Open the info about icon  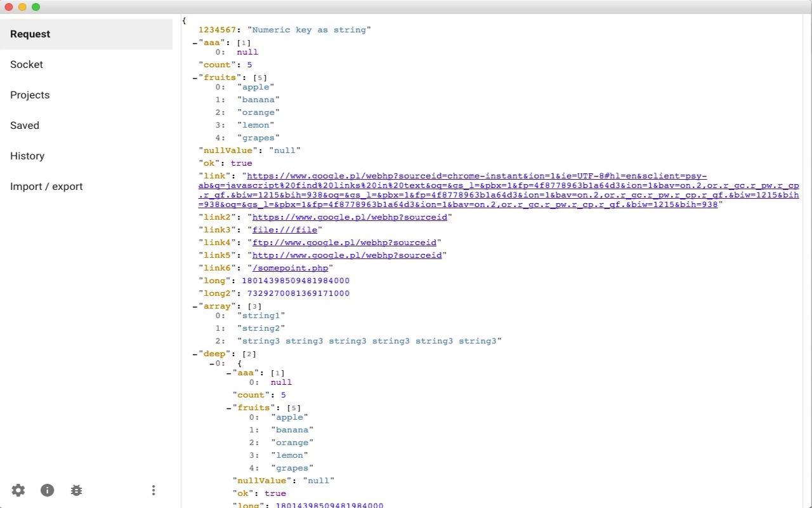[48, 490]
